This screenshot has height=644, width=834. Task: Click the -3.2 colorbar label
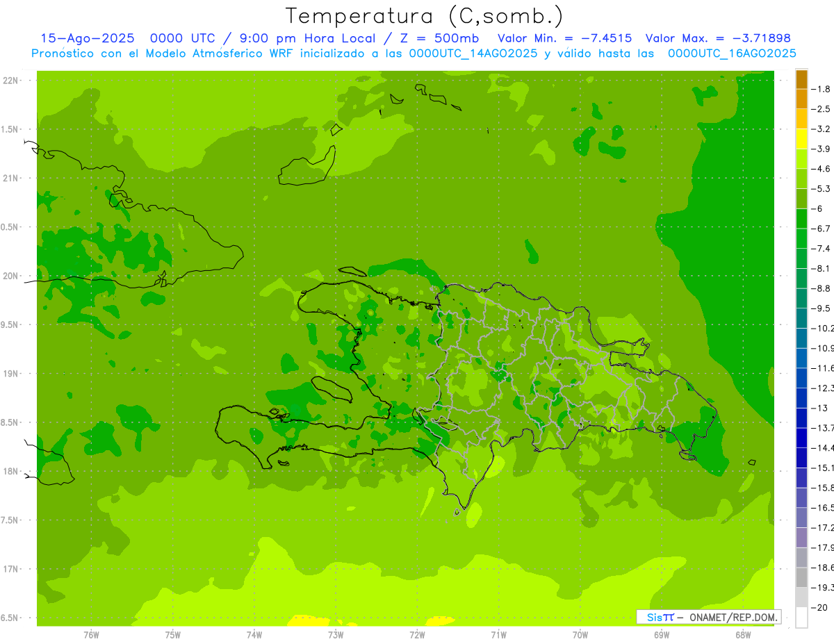(820, 129)
